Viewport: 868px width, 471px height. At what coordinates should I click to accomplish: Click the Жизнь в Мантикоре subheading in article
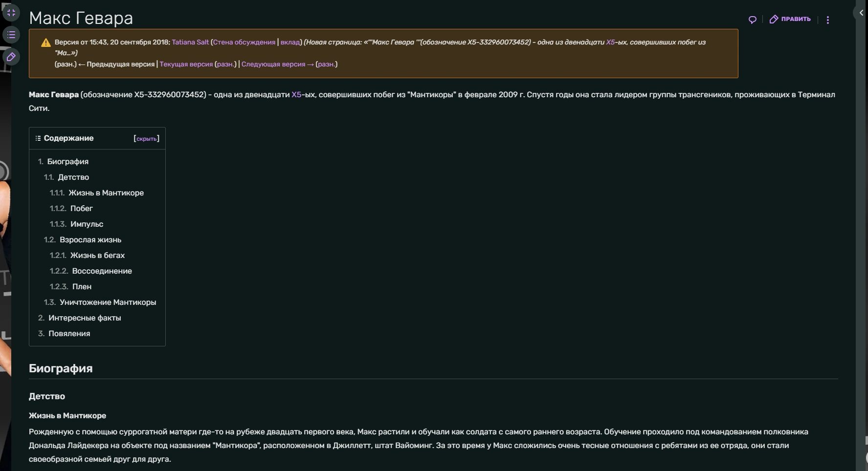67,415
